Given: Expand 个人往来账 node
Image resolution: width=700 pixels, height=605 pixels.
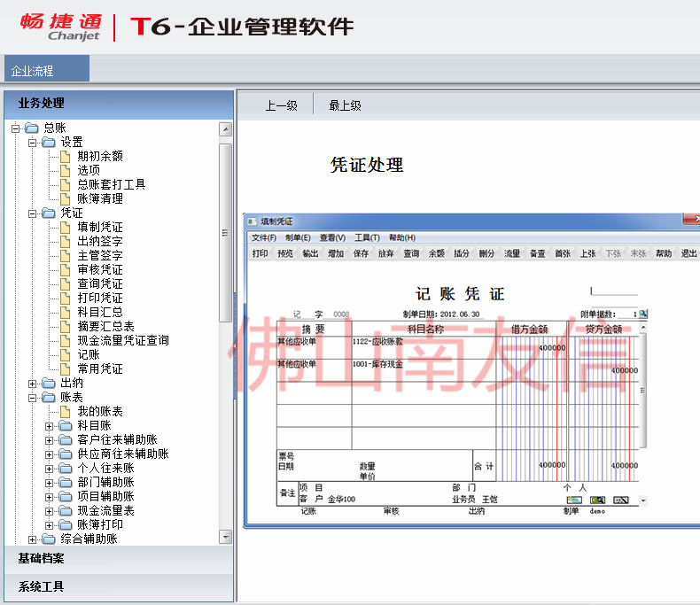Looking at the screenshot, I should click(49, 469).
